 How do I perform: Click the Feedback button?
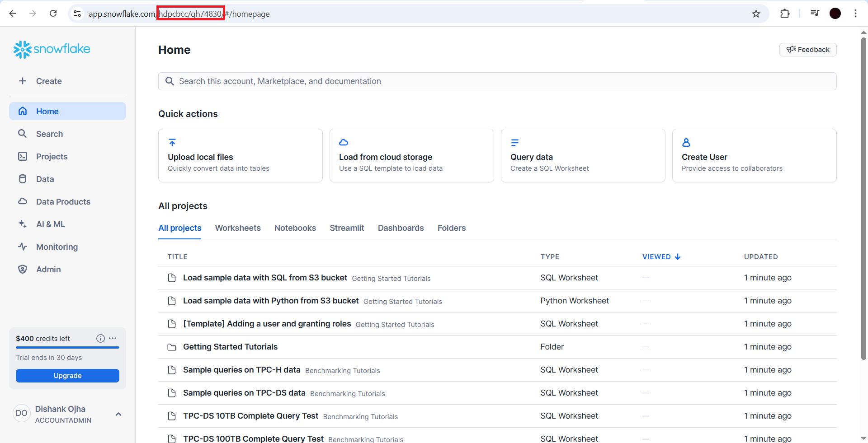coord(808,50)
